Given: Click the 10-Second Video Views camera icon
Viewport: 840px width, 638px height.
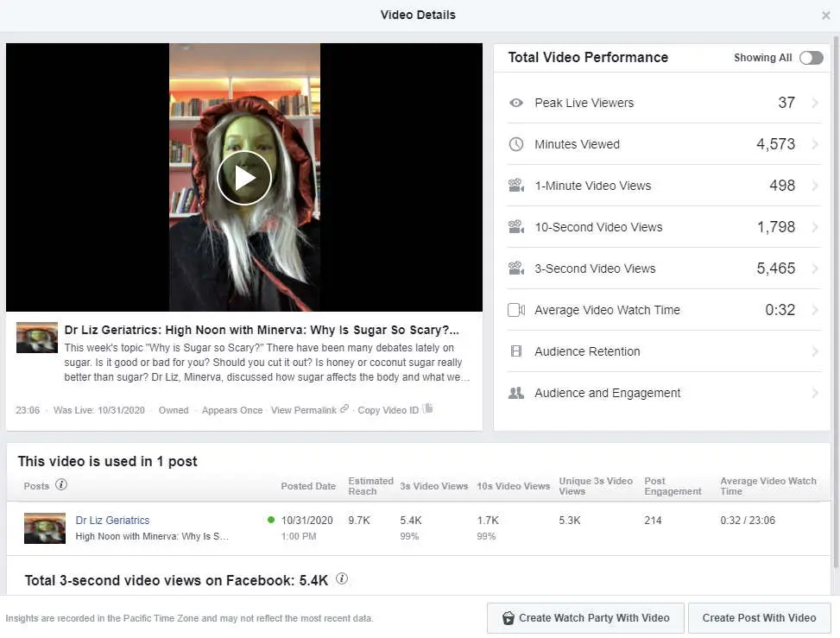Looking at the screenshot, I should (x=516, y=227).
